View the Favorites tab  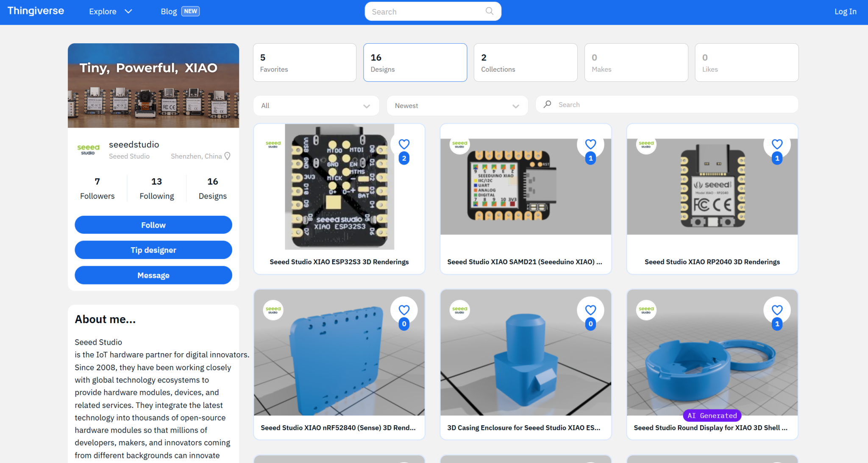(x=304, y=62)
